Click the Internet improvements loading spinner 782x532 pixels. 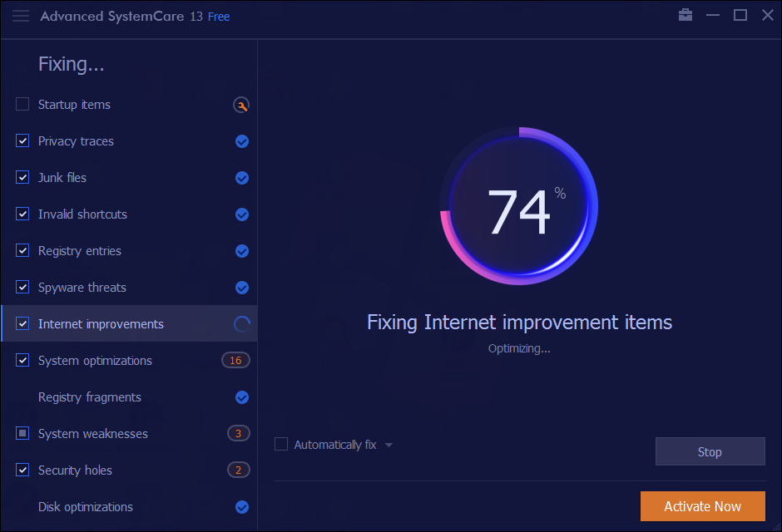[242, 324]
